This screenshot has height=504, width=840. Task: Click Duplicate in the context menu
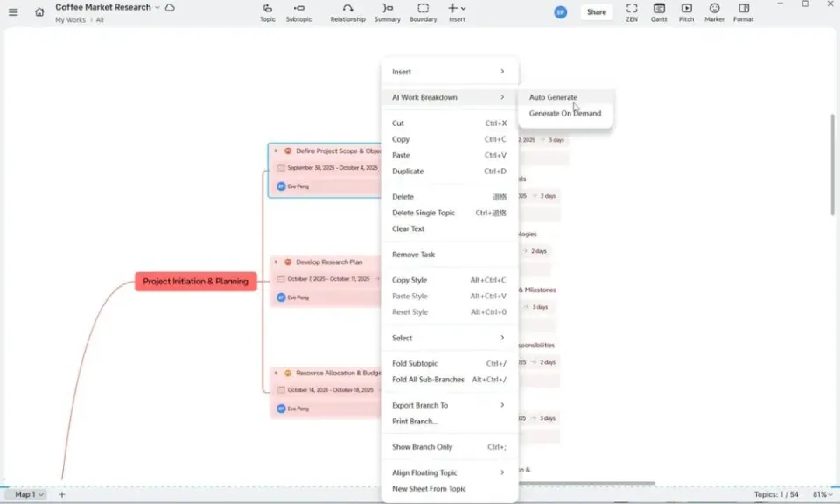[408, 171]
